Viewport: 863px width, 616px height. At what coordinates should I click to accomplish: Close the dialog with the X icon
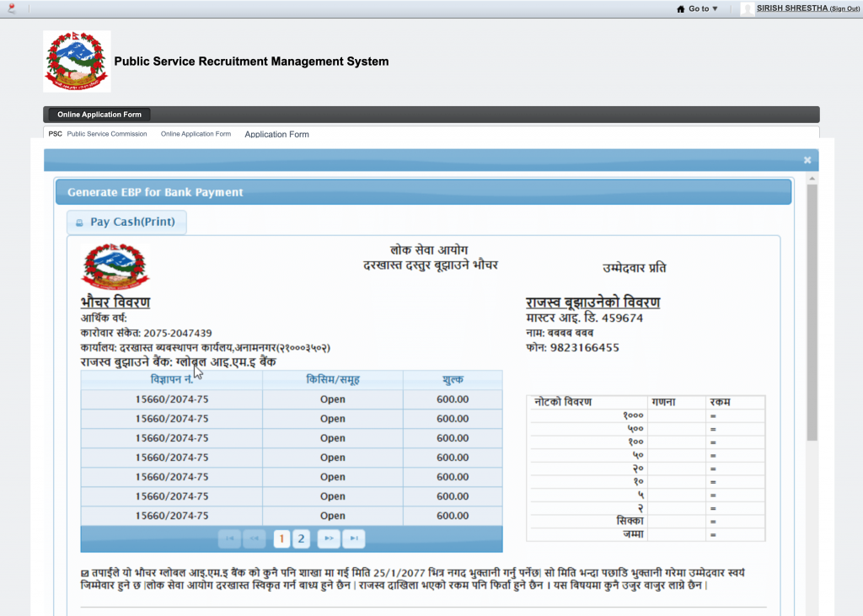[x=807, y=160]
